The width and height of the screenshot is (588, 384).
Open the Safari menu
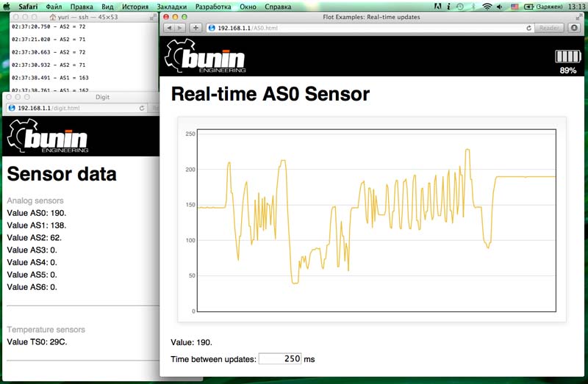[x=28, y=7]
